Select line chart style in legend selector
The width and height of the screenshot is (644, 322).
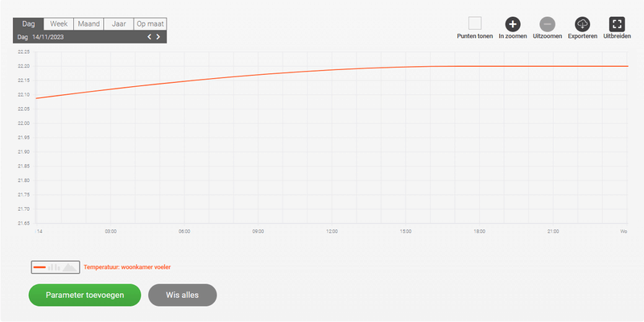39,266
